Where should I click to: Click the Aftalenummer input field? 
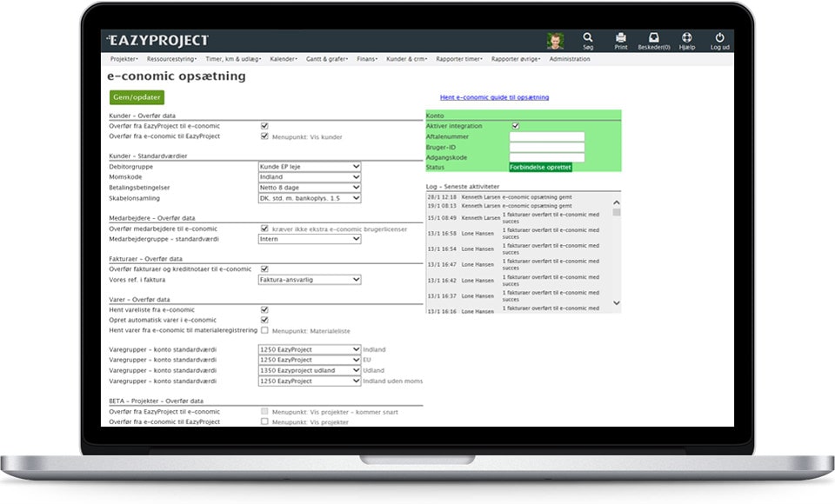coord(546,136)
